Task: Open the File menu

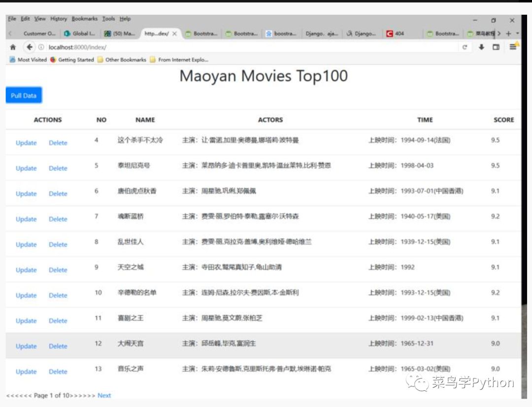Action: point(12,19)
